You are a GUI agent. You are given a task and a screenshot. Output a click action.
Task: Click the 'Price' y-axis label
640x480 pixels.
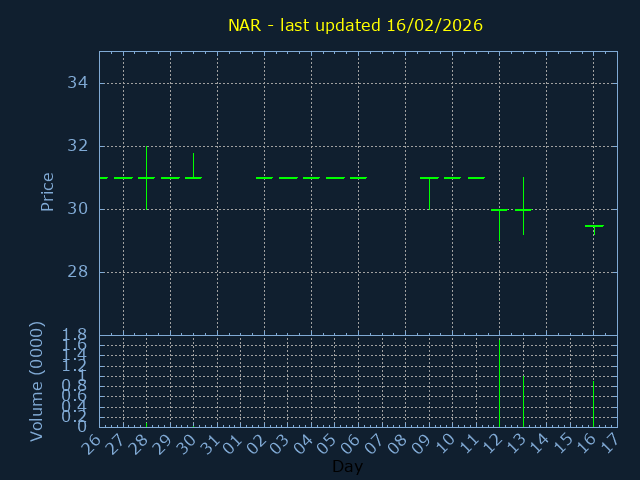pos(47,191)
